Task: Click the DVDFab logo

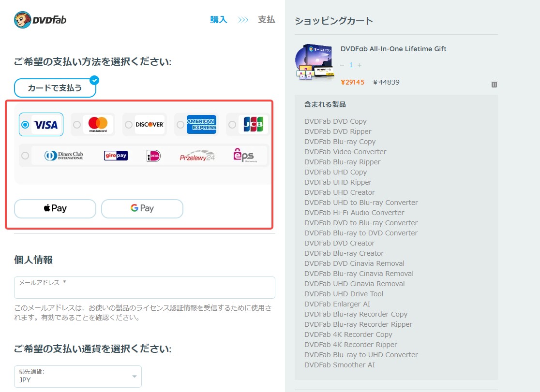Action: (x=40, y=20)
